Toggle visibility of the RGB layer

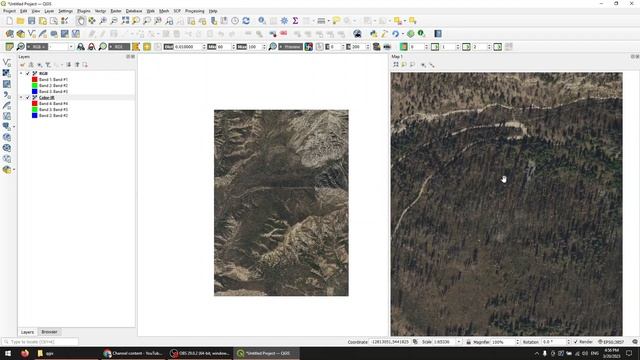[x=28, y=73]
